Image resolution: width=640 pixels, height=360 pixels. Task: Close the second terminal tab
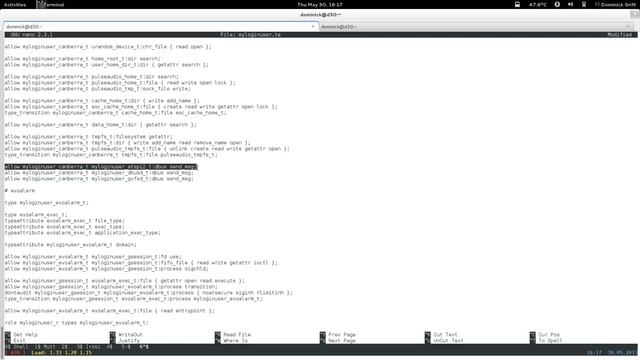pos(628,27)
